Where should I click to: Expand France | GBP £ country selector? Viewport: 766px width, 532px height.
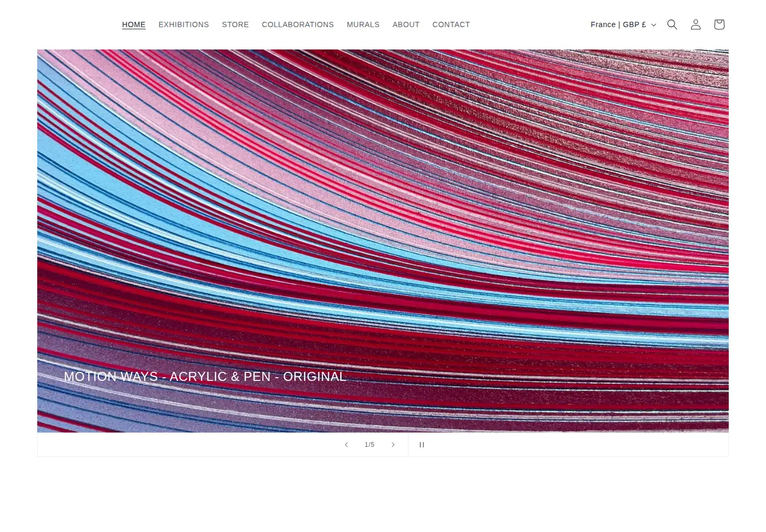tap(623, 24)
